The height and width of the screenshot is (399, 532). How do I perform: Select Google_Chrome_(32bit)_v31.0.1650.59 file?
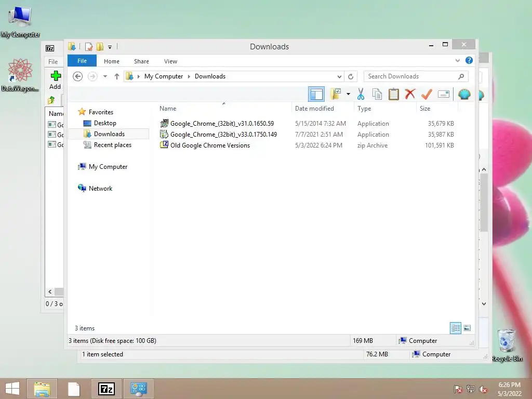(222, 124)
